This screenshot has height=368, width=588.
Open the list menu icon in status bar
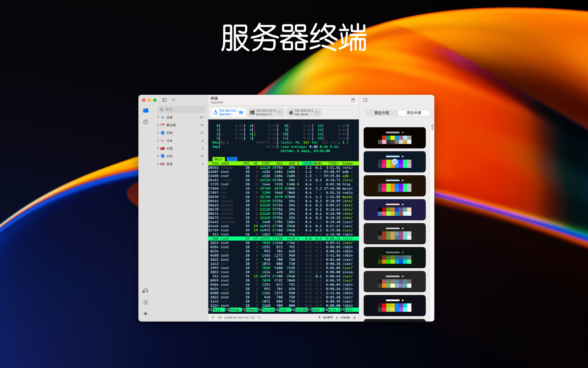pyautogui.click(x=354, y=317)
